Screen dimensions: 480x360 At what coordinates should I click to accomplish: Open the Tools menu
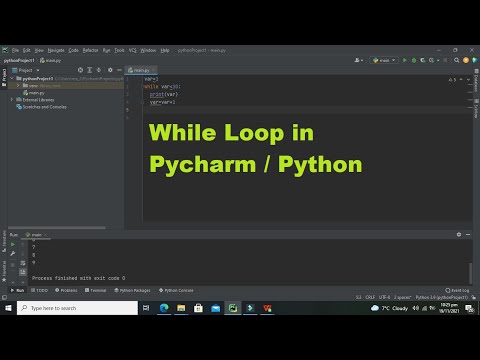point(119,50)
